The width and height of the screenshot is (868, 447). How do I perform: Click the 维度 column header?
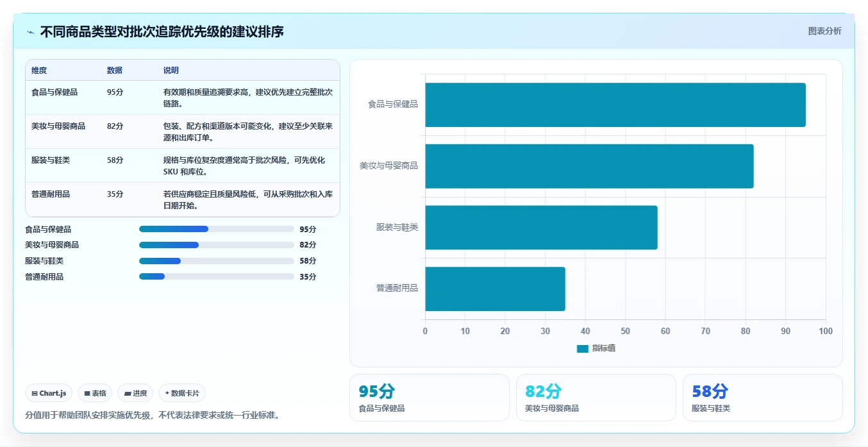39,71
